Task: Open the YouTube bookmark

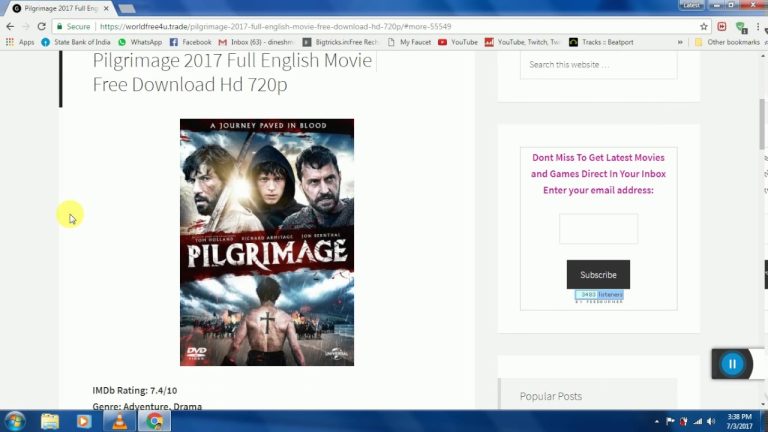Action: pyautogui.click(x=458, y=42)
